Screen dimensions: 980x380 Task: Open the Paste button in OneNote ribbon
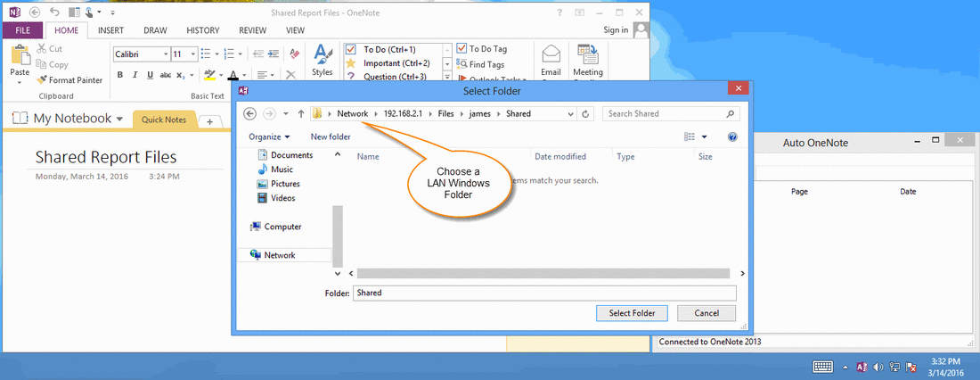click(x=20, y=66)
